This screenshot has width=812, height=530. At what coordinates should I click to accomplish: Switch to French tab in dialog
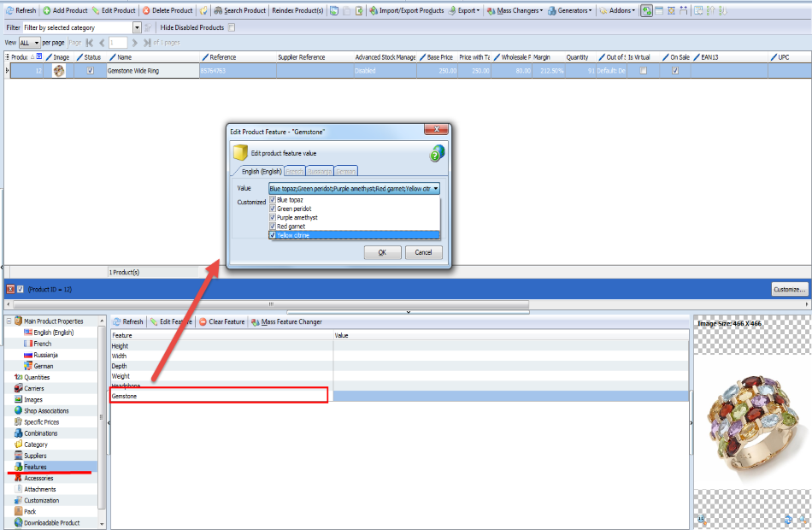click(x=295, y=172)
